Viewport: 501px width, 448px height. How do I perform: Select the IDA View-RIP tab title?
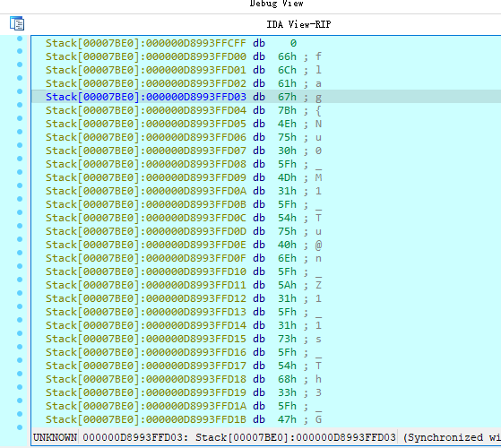(x=298, y=24)
